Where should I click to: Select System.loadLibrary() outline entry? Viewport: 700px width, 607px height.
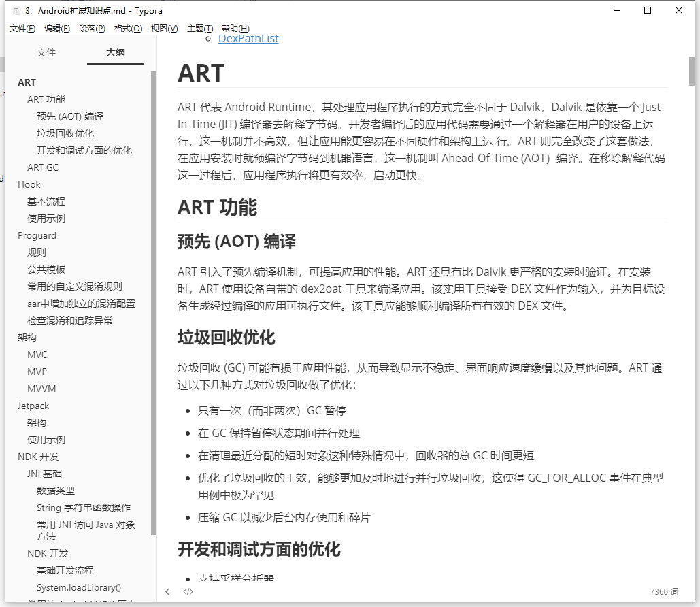(79, 588)
